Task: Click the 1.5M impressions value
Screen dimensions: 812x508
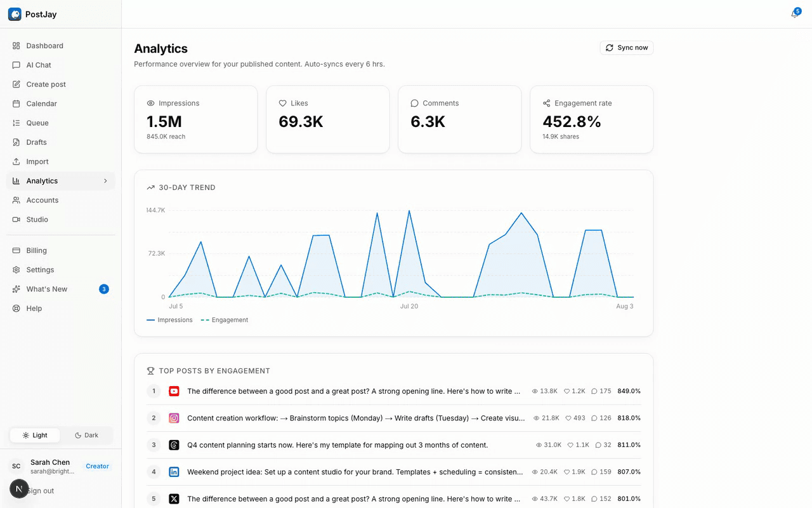Action: click(x=164, y=121)
